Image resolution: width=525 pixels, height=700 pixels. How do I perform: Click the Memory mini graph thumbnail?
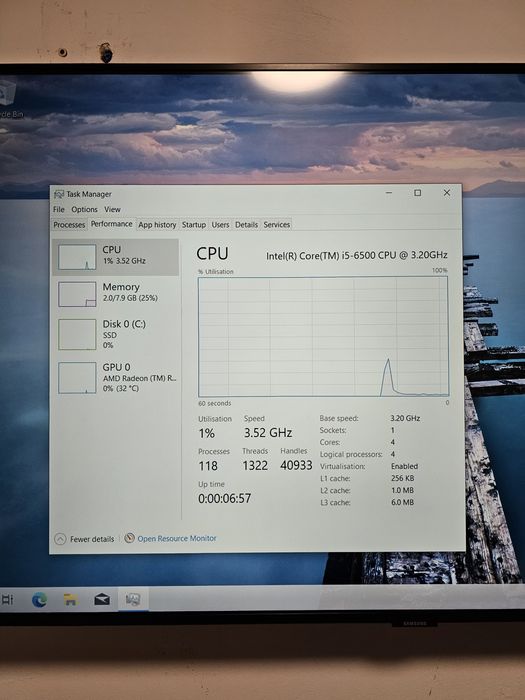[77, 294]
